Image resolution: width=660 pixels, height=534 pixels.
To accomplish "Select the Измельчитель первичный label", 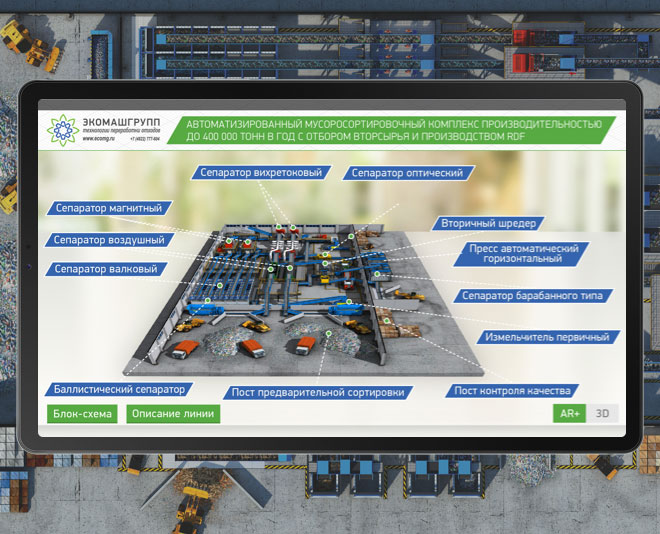I will pyautogui.click(x=547, y=337).
